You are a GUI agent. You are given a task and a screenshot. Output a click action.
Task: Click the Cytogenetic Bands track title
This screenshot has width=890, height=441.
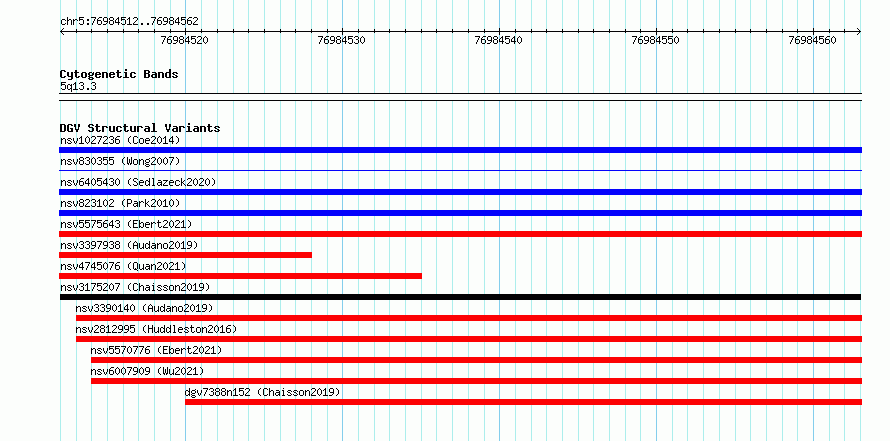[x=119, y=74]
